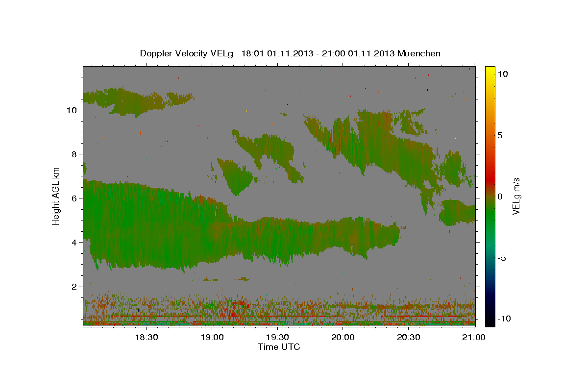Screen dimensions: 588x392
Task: Click the 20:00 time tick label
Action: (343, 337)
